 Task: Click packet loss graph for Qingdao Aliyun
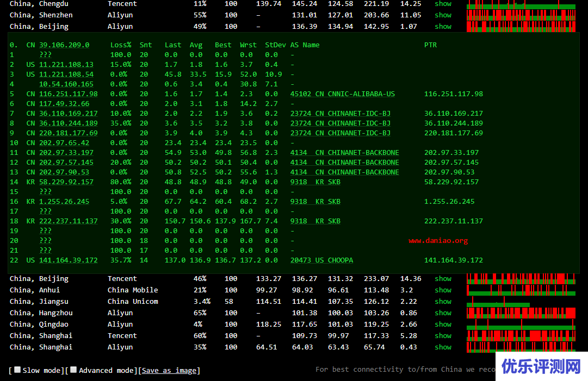click(521, 324)
